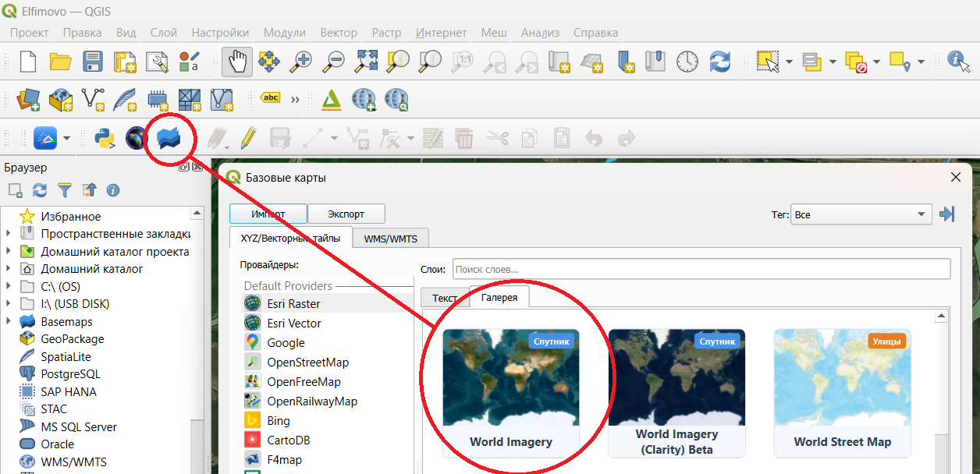Open the Слой menu
The width and height of the screenshot is (980, 474).
pyautogui.click(x=164, y=32)
